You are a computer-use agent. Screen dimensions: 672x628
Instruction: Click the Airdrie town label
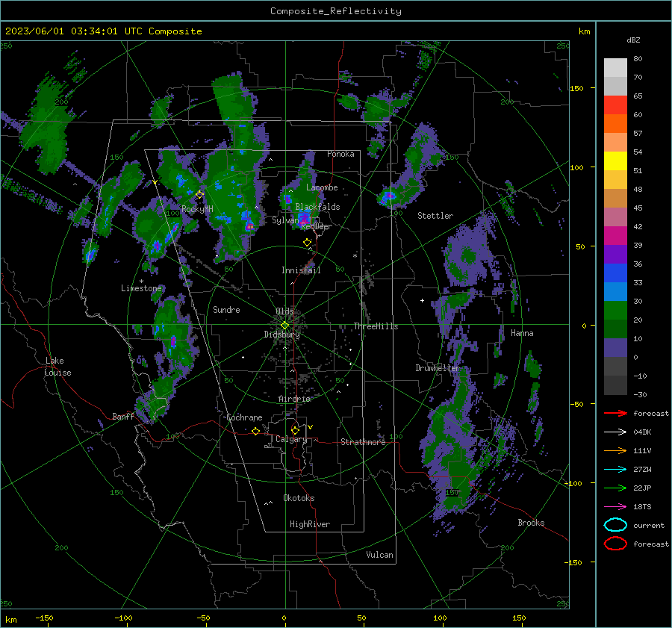point(294,399)
